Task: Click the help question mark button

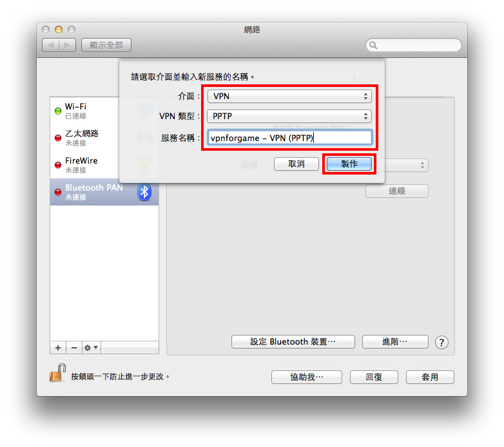Action: click(x=441, y=342)
